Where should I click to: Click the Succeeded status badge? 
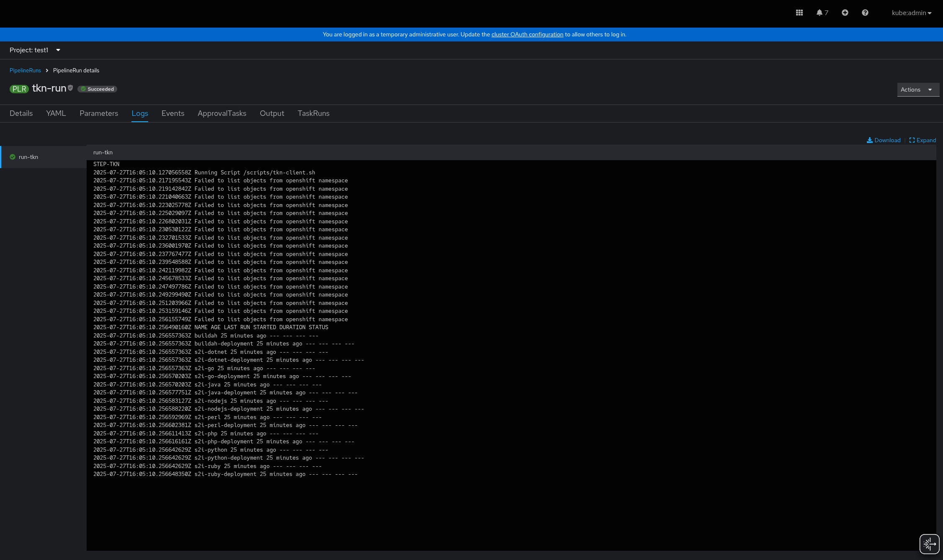pyautogui.click(x=97, y=89)
